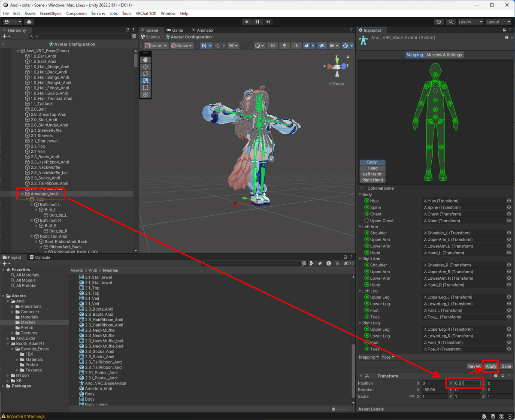Open the VRChat SDK menu
Image resolution: width=515 pixels, height=420 pixels.
146,14
